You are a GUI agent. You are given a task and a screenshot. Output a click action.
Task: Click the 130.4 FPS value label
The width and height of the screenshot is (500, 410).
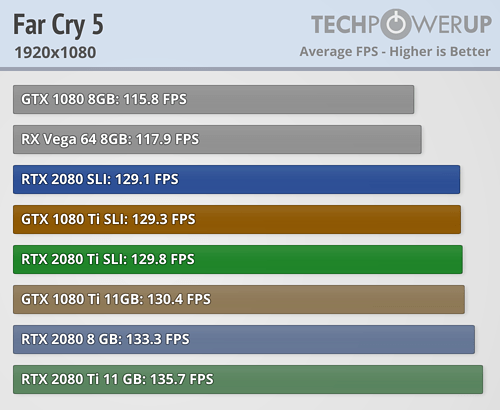179,299
